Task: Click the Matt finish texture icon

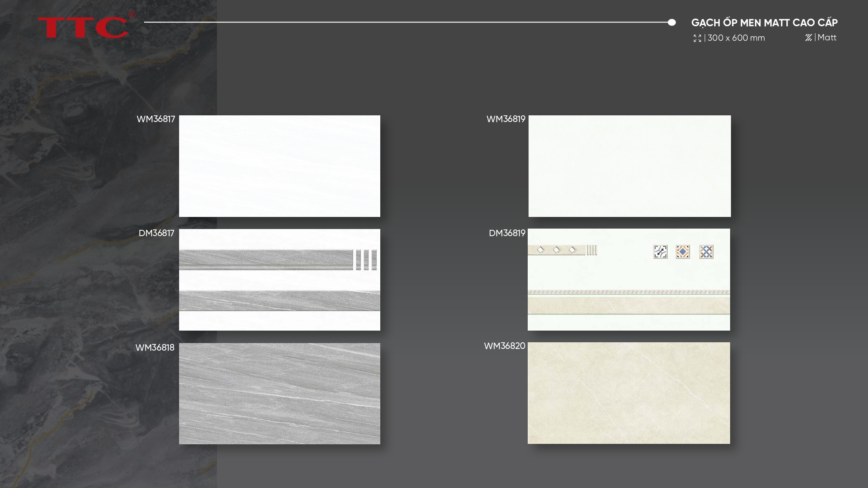Action: click(808, 38)
